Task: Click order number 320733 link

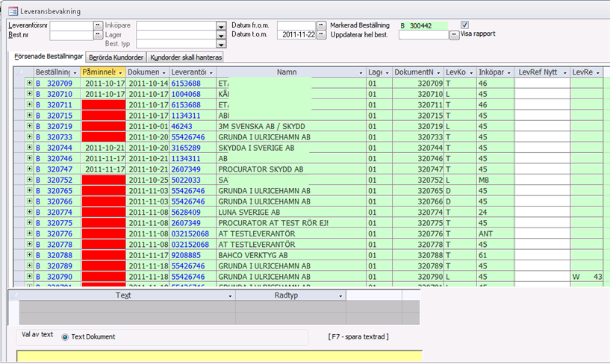Action: click(60, 137)
